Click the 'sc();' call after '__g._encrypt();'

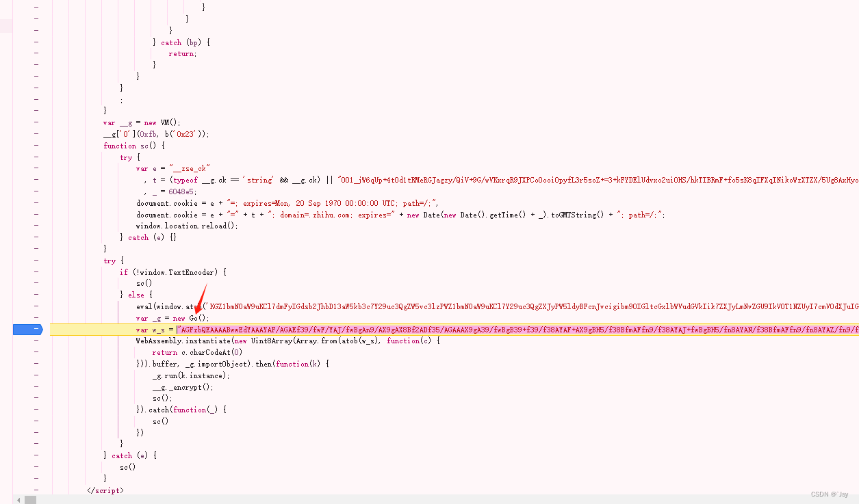[x=162, y=398]
